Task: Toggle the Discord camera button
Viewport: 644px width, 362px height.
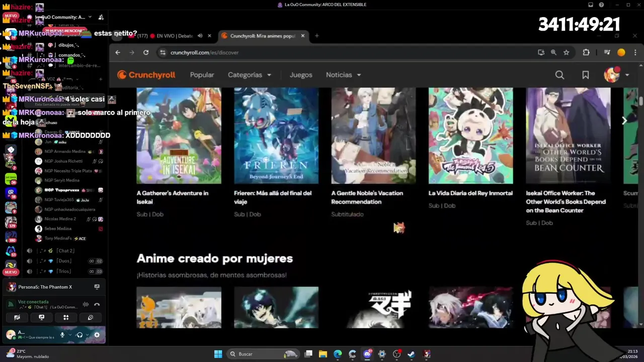Action: point(17,317)
